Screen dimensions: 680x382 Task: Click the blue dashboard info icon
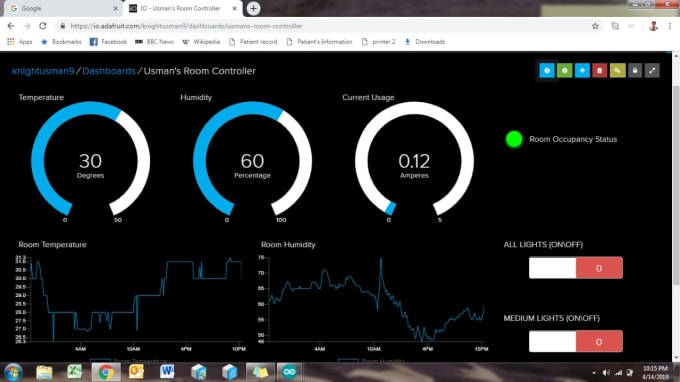pyautogui.click(x=547, y=71)
